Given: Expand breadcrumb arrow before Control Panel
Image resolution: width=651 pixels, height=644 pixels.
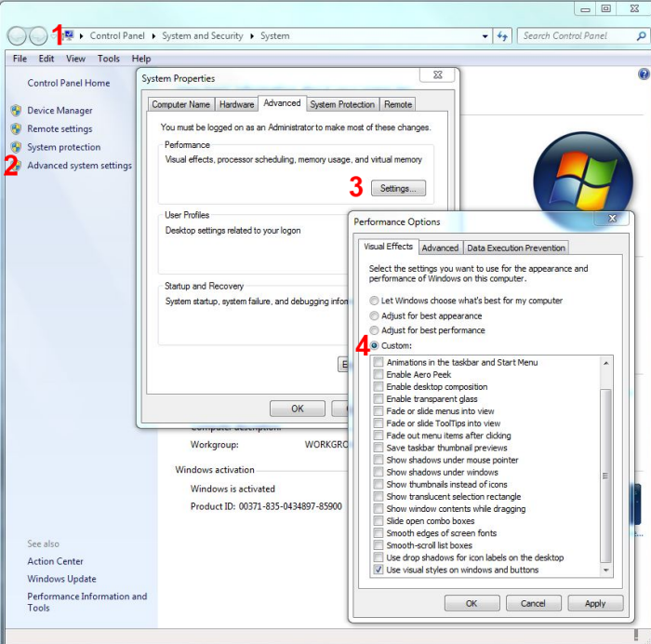Looking at the screenshot, I should (x=82, y=36).
